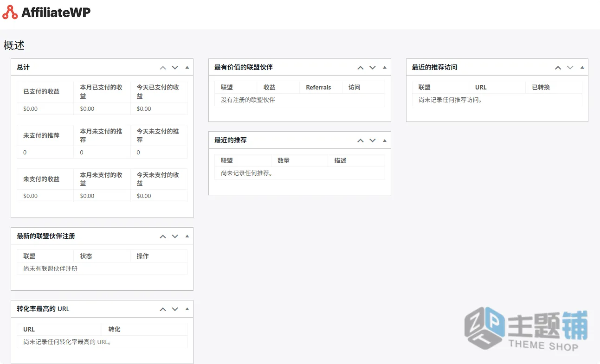600x364 pixels.
Task: Click the 最近的推荐 panel title
Action: (x=231, y=140)
